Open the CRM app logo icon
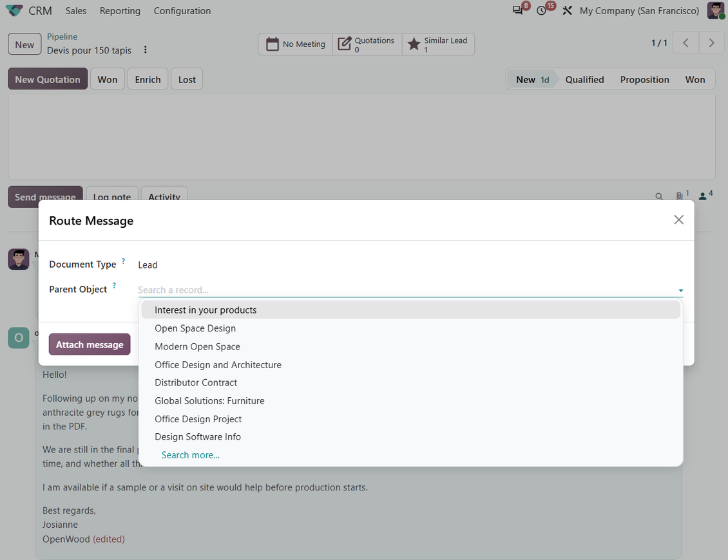728x560 pixels. click(x=14, y=10)
